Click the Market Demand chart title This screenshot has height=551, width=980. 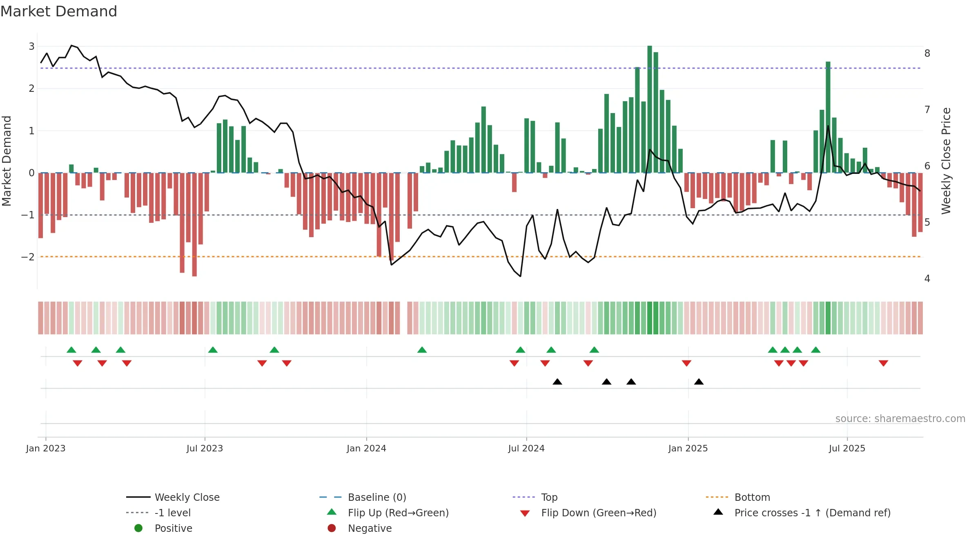pos(59,11)
